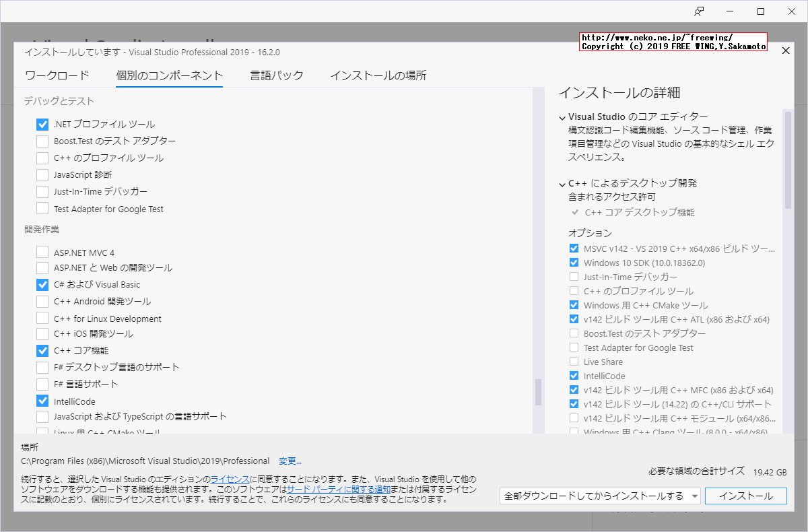Disable the C++ コア機能 component

click(x=42, y=350)
